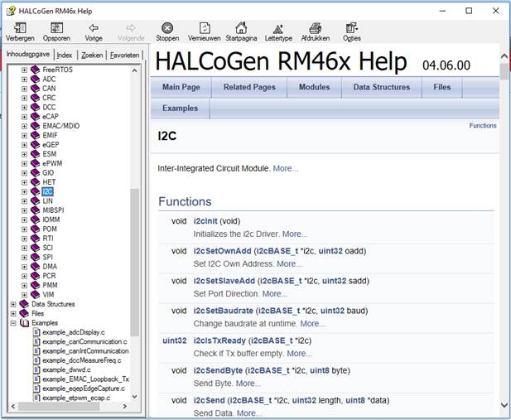Click the MIBSPI book icon

click(35, 210)
